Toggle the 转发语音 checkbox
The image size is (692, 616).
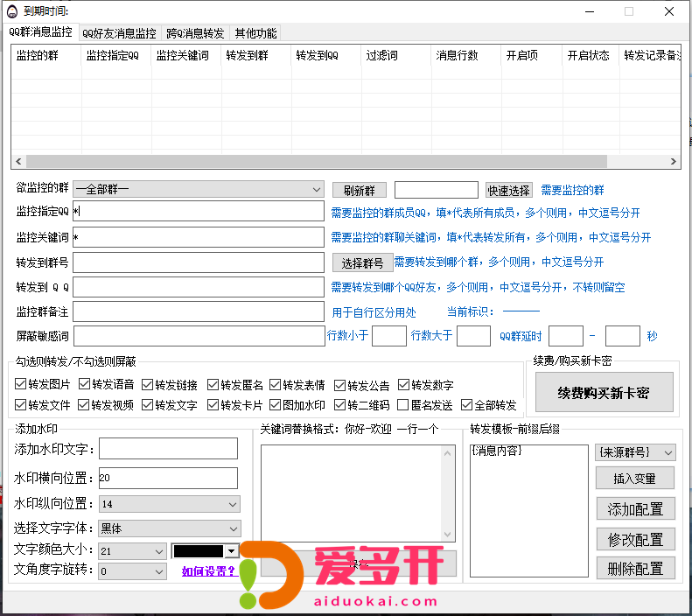tap(84, 384)
